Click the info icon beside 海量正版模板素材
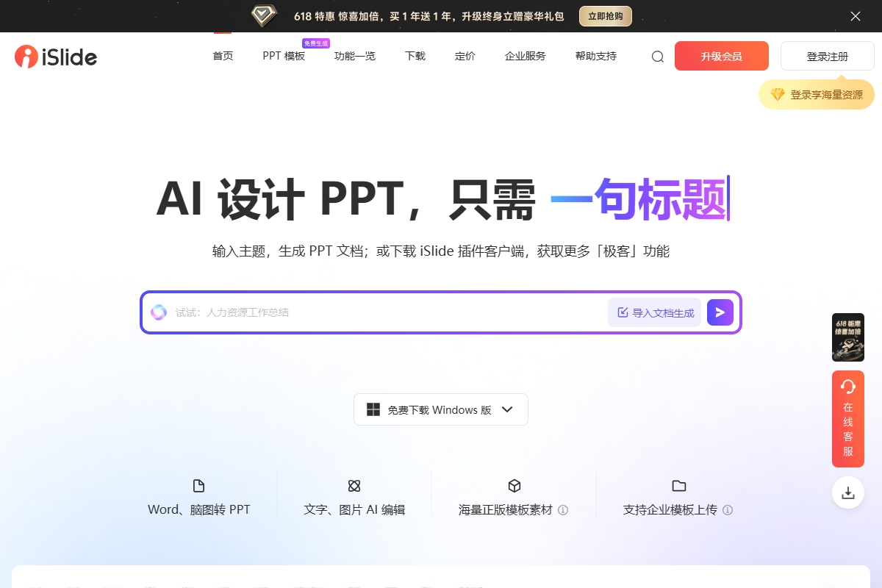The image size is (882, 588). click(563, 510)
